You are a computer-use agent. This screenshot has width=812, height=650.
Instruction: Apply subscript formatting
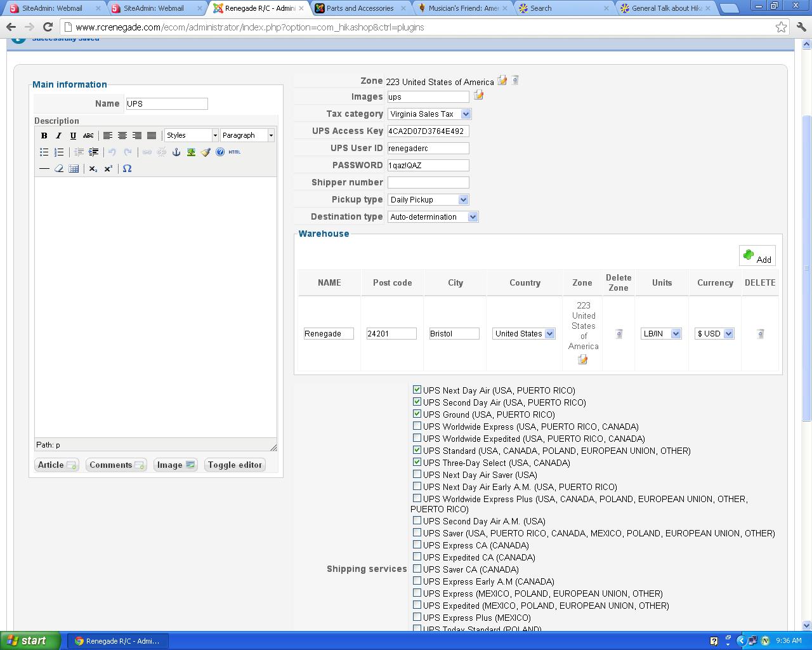tap(93, 168)
